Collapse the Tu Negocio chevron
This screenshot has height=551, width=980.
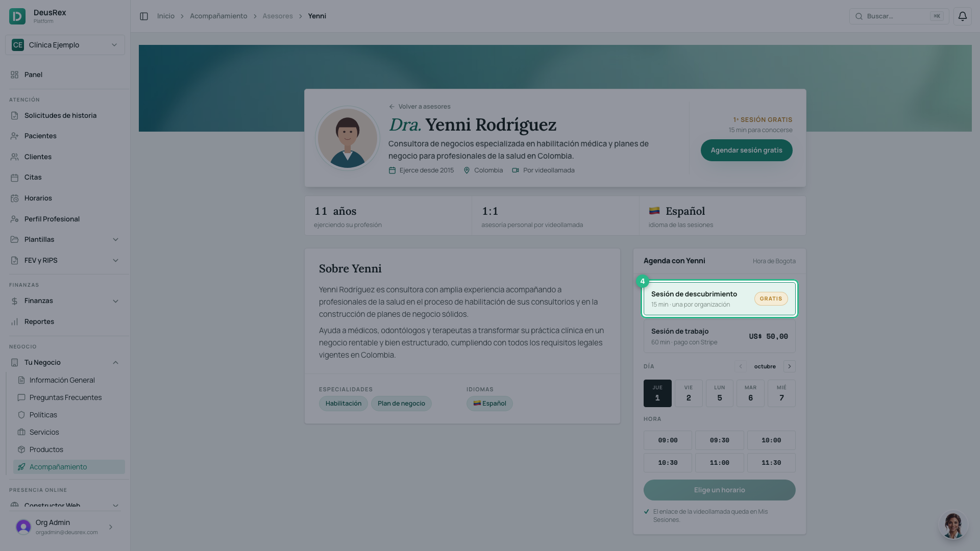coord(115,363)
